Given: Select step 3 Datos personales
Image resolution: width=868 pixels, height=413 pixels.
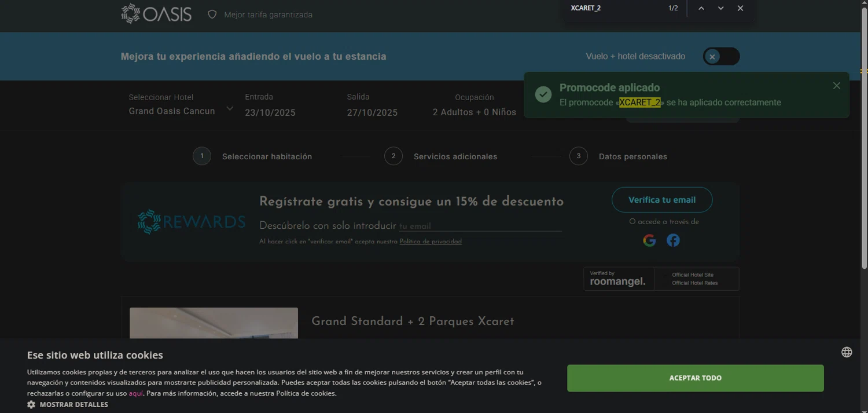Looking at the screenshot, I should (x=619, y=156).
